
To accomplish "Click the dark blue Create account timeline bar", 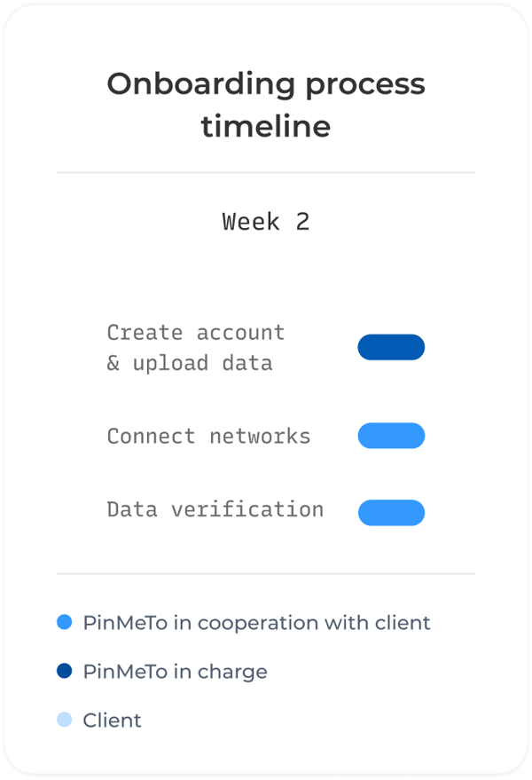I will [x=391, y=347].
